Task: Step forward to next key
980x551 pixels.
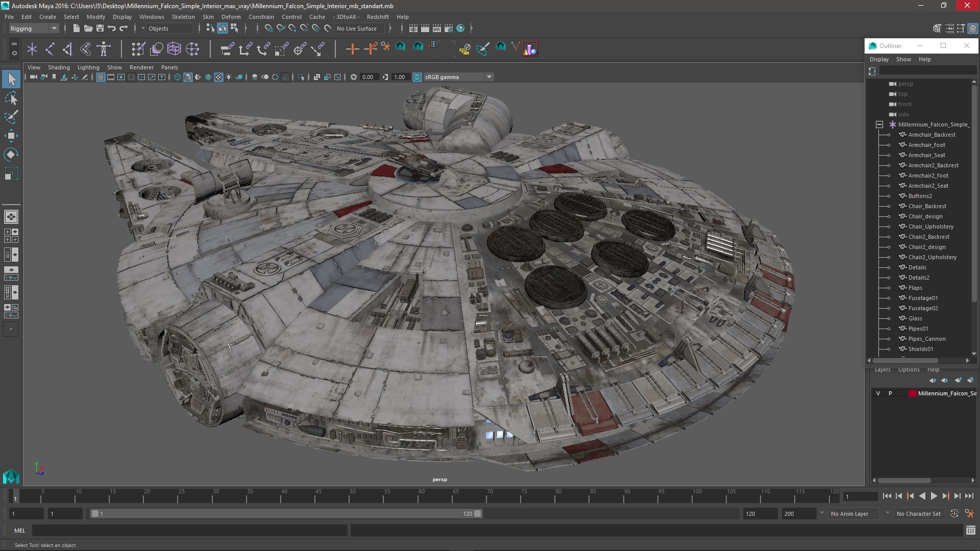Action: point(946,496)
